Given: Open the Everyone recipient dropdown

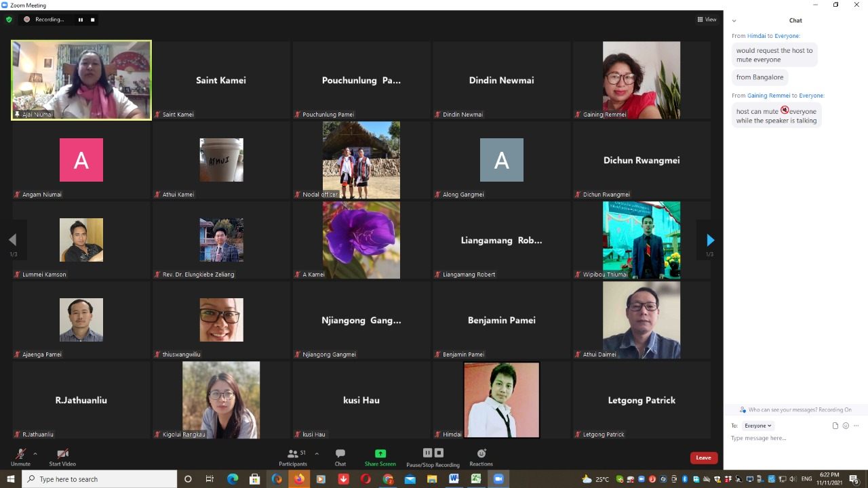Looking at the screenshot, I should (x=757, y=426).
